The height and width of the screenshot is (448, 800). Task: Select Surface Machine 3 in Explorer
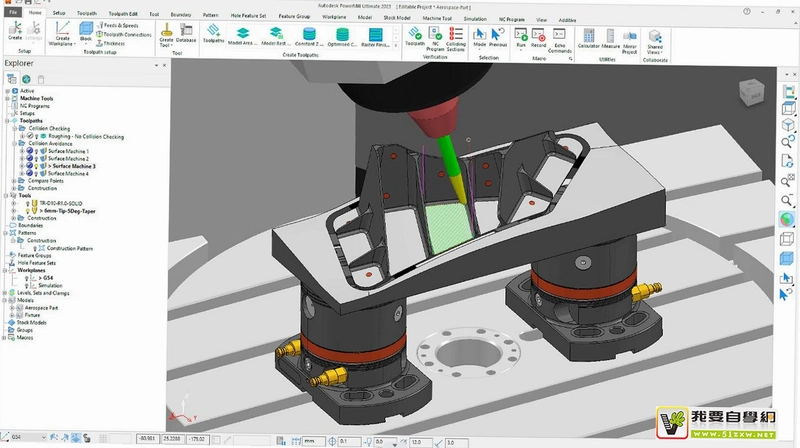[x=71, y=166]
